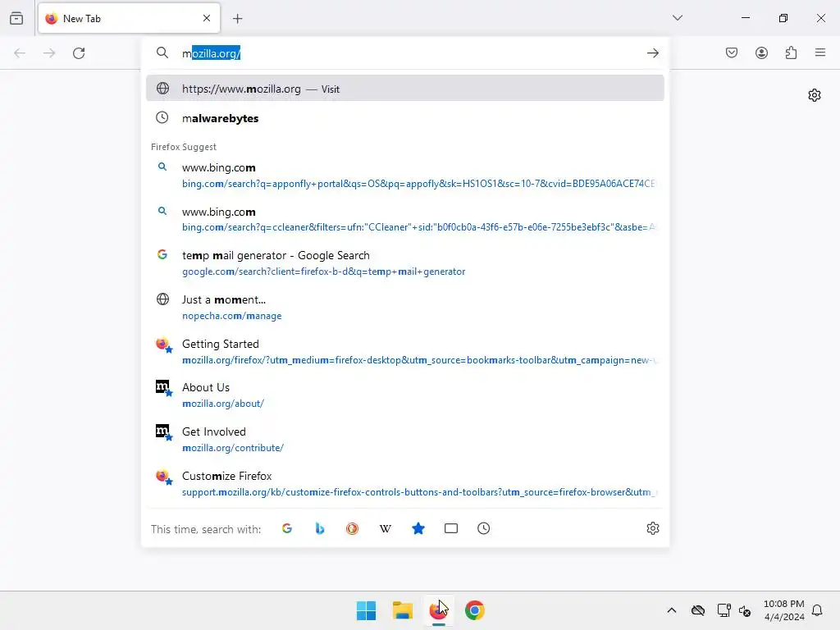Open the network display tray icon
Image resolution: width=840 pixels, height=630 pixels.
click(x=724, y=610)
